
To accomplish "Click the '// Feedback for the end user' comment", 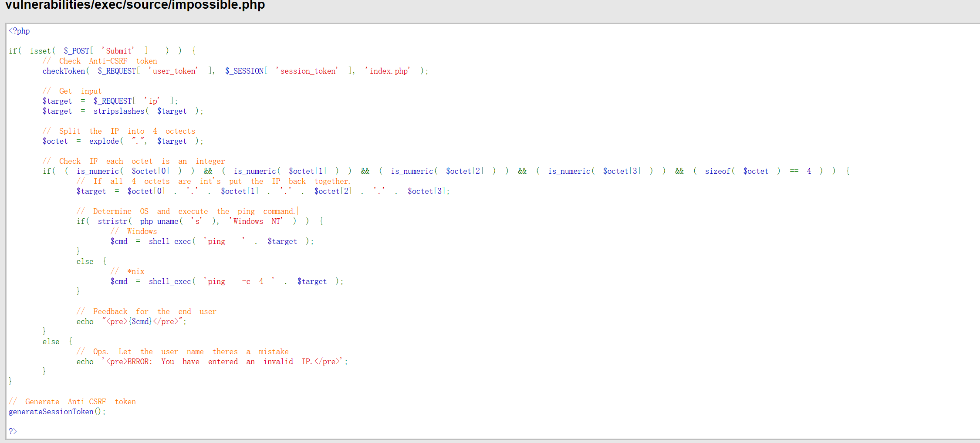I will (146, 311).
